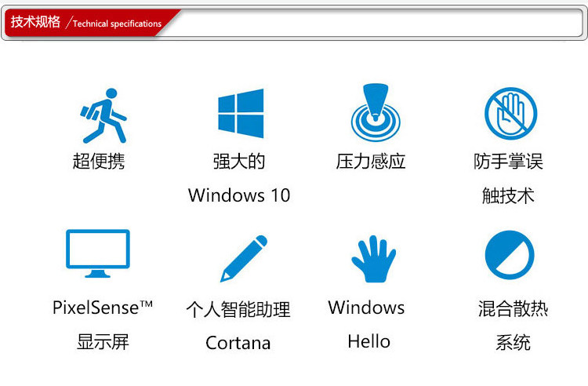Image resolution: width=588 pixels, height=386 pixels.
Task: Click the palm rejection crossed-hand icon
Action: [510, 114]
